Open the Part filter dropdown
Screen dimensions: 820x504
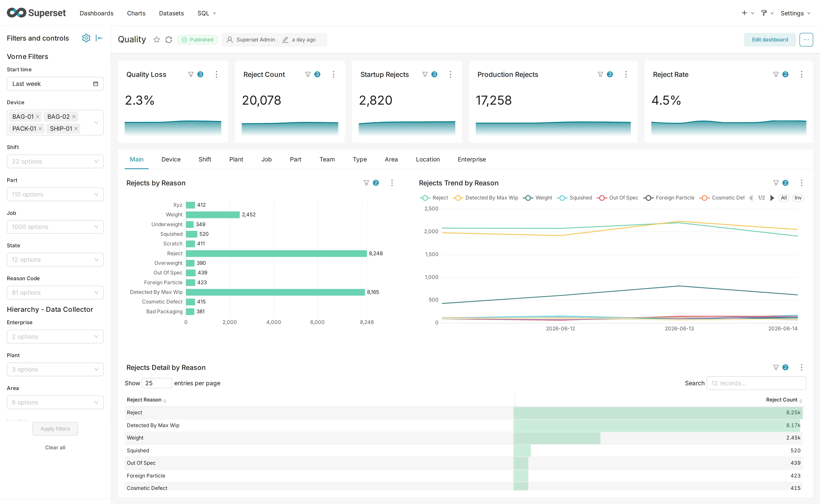(x=55, y=194)
